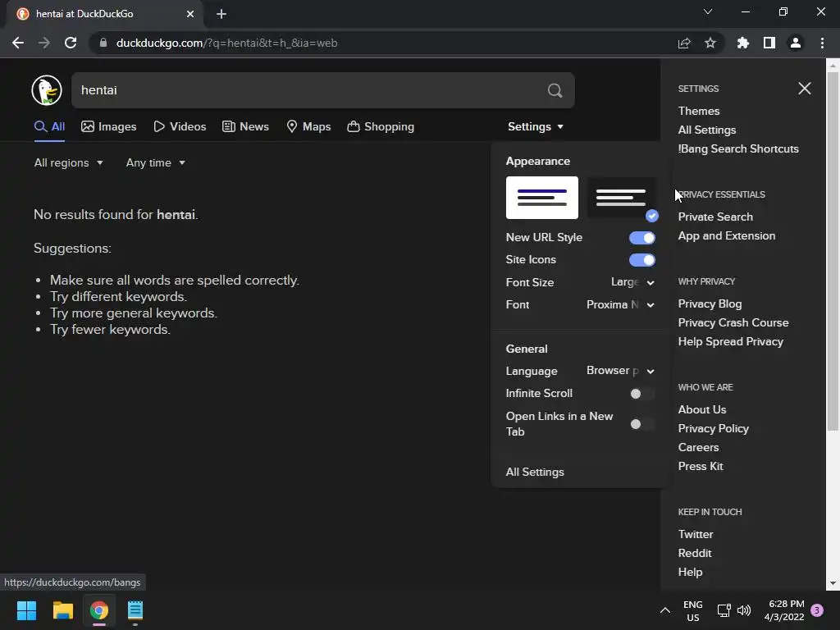Image resolution: width=840 pixels, height=630 pixels.
Task: Switch to All results tab
Action: tap(49, 127)
